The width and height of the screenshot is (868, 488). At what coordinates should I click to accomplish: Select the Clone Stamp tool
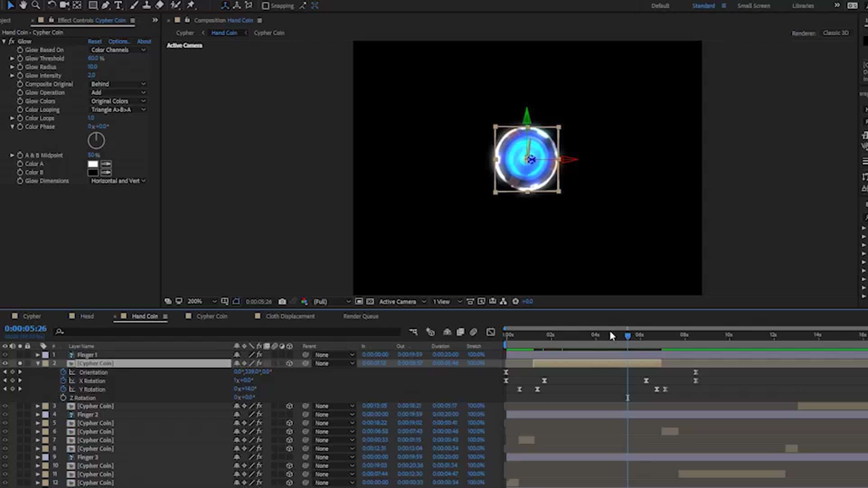pyautogui.click(x=146, y=5)
